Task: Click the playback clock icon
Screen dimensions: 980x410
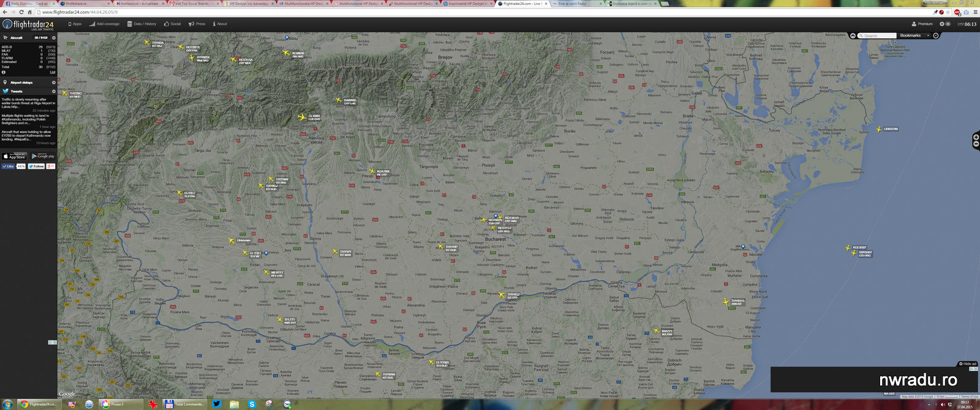Action: click(935, 35)
